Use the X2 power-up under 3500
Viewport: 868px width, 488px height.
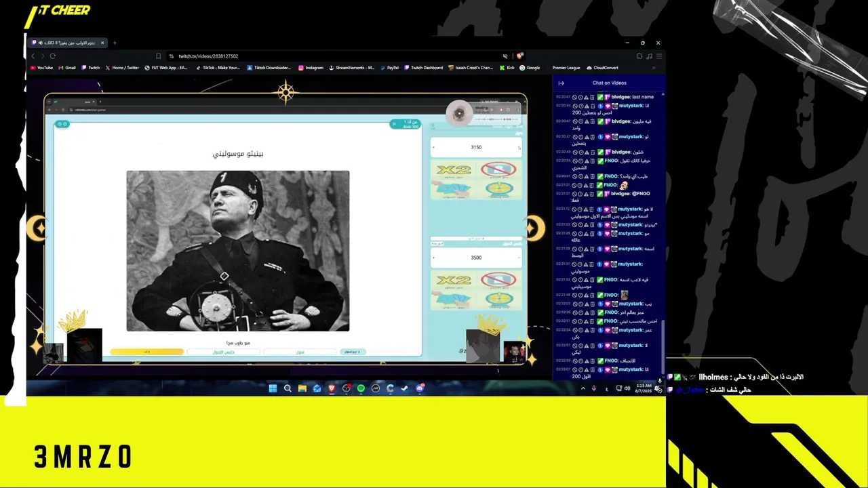[x=454, y=281]
